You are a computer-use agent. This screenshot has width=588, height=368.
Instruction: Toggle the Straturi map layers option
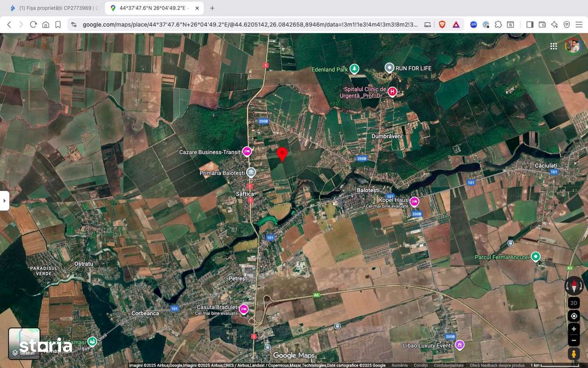[x=24, y=343]
